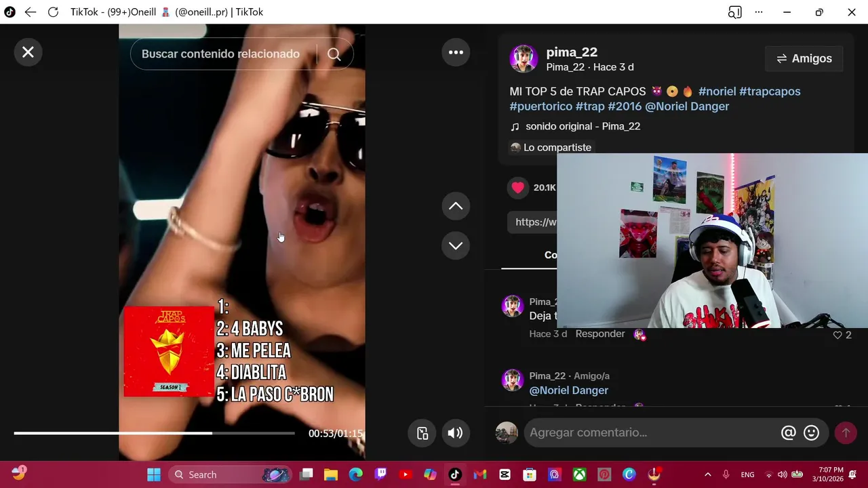Image resolution: width=868 pixels, height=488 pixels.
Task: Open the #trap hashtag
Action: (590, 106)
